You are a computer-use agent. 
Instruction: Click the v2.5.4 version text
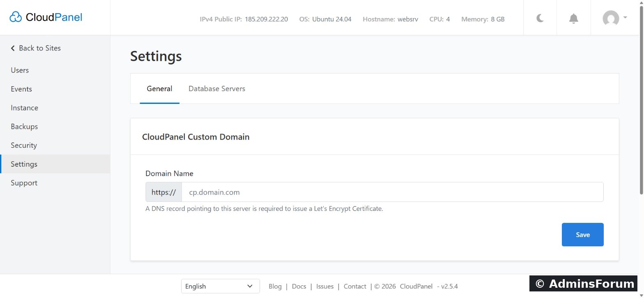(449, 287)
